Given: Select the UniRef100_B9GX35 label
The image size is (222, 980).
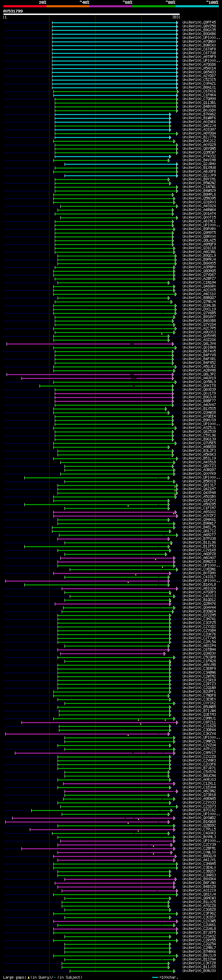Looking at the screenshot, I should [199, 30].
